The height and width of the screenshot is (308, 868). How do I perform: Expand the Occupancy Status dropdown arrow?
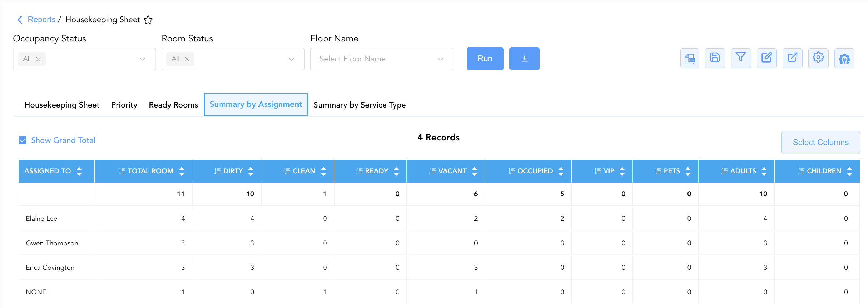[x=143, y=59]
